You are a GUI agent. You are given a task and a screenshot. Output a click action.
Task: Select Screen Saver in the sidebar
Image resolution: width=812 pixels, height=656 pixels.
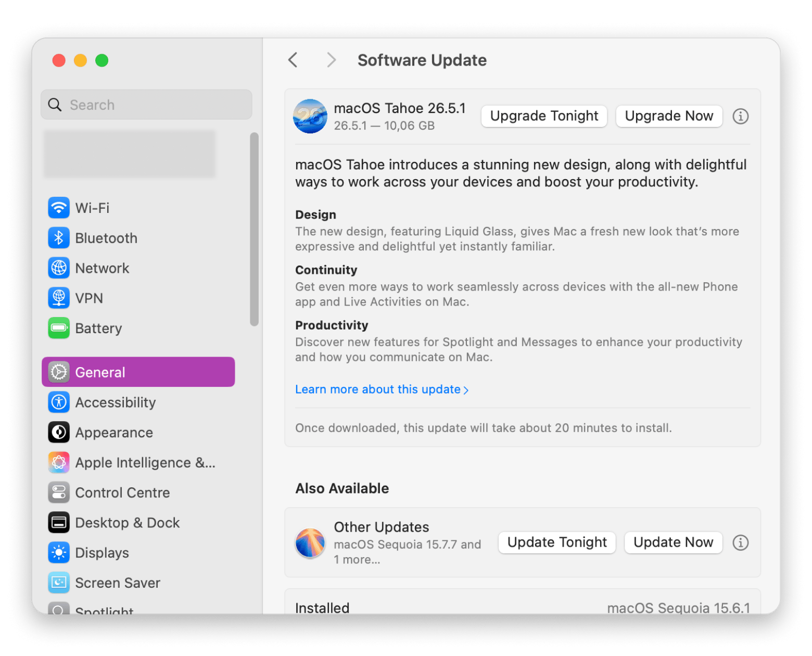[x=138, y=583]
